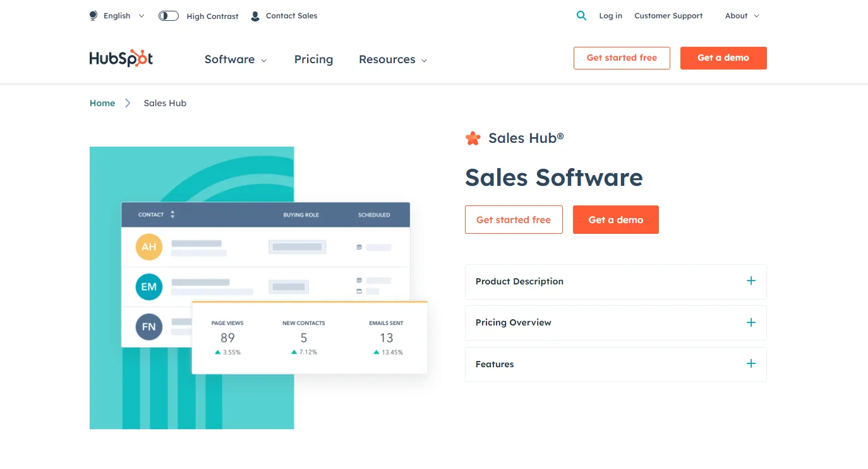Click the Log in link

pyautogui.click(x=610, y=16)
